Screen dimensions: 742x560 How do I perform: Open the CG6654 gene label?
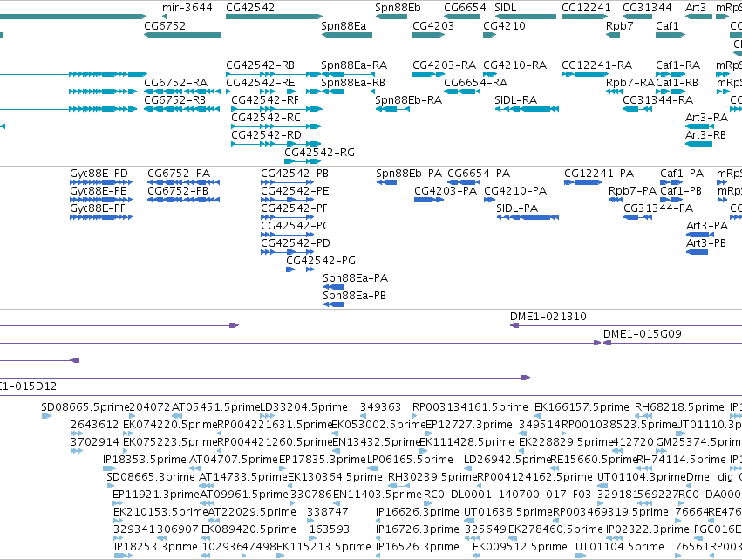[x=465, y=8]
